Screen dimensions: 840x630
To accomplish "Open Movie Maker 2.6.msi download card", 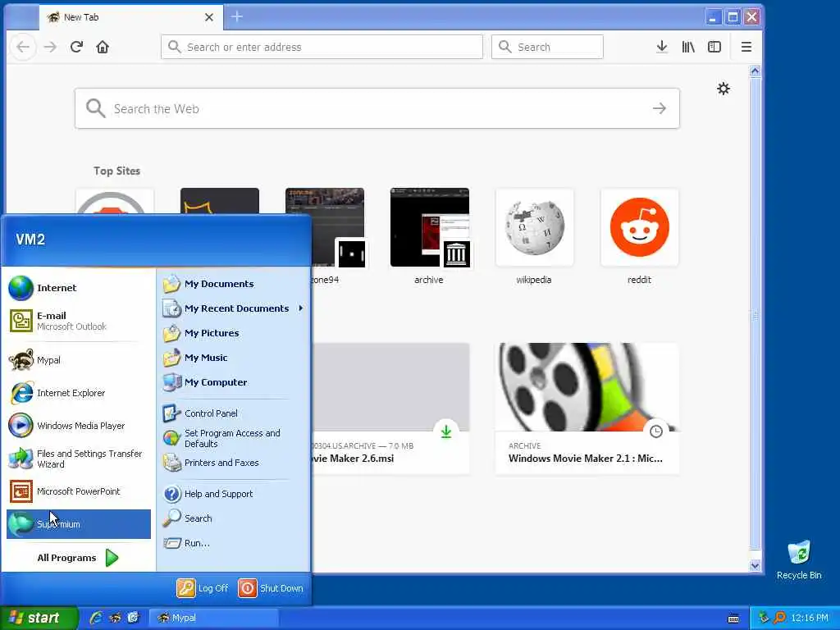I will 390,409.
